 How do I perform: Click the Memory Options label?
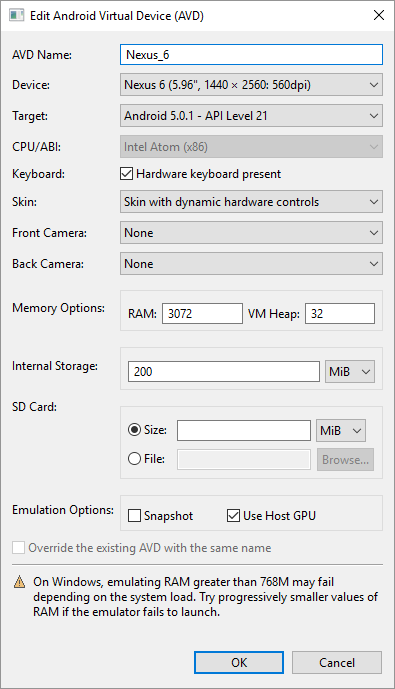[x=58, y=308]
